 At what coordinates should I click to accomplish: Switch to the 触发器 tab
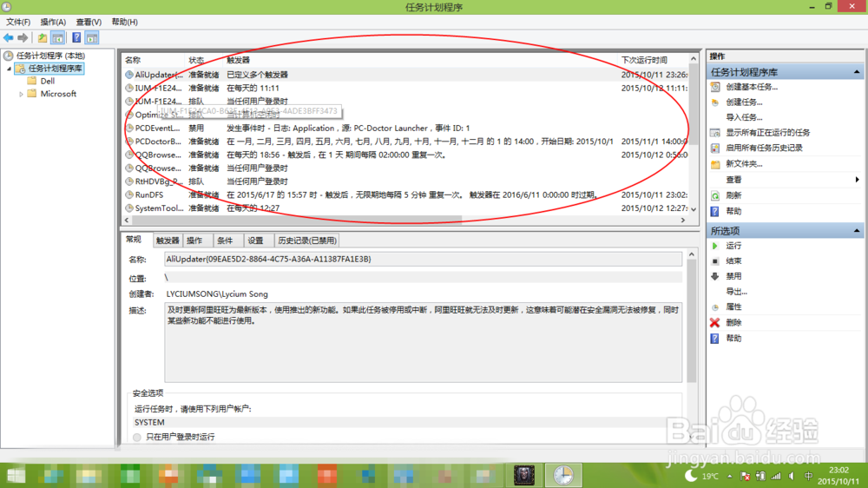pyautogui.click(x=168, y=241)
